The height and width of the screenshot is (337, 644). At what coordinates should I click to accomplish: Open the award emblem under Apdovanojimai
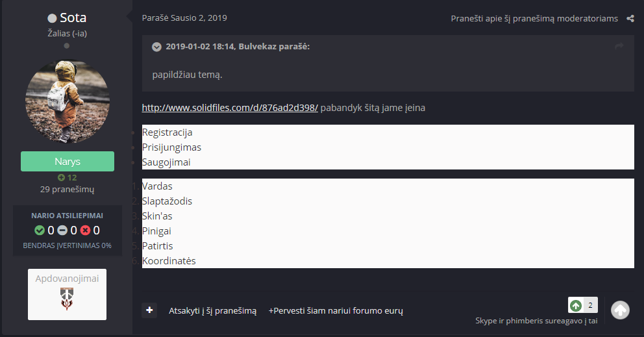pos(67,299)
